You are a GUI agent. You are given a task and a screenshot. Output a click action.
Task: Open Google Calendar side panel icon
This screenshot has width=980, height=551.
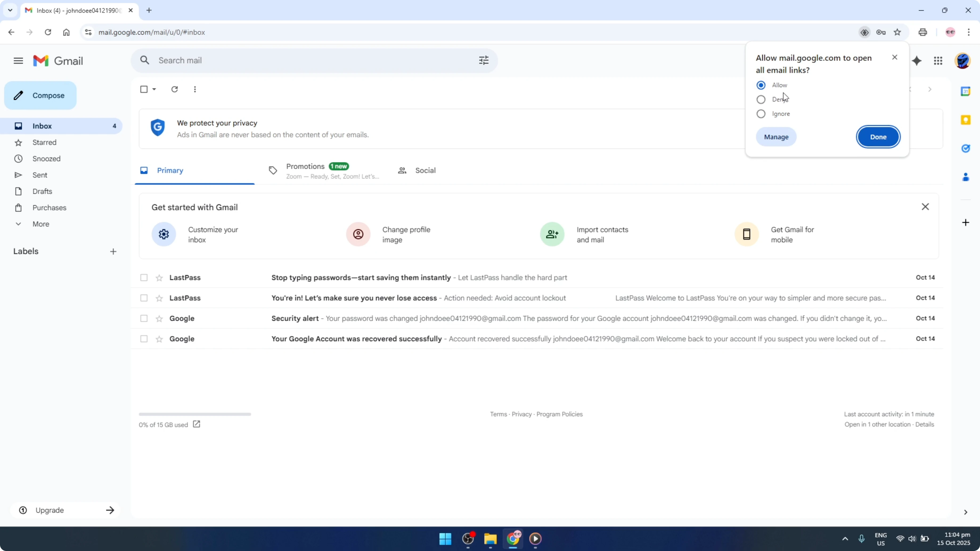click(x=966, y=91)
